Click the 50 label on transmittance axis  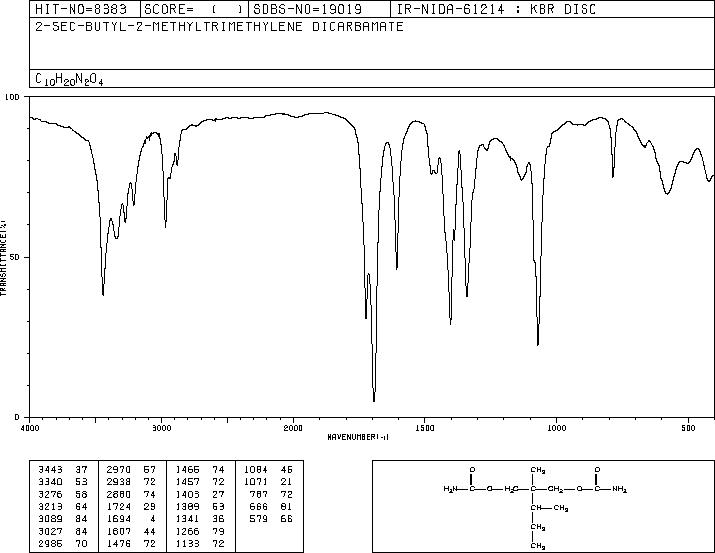15,257
